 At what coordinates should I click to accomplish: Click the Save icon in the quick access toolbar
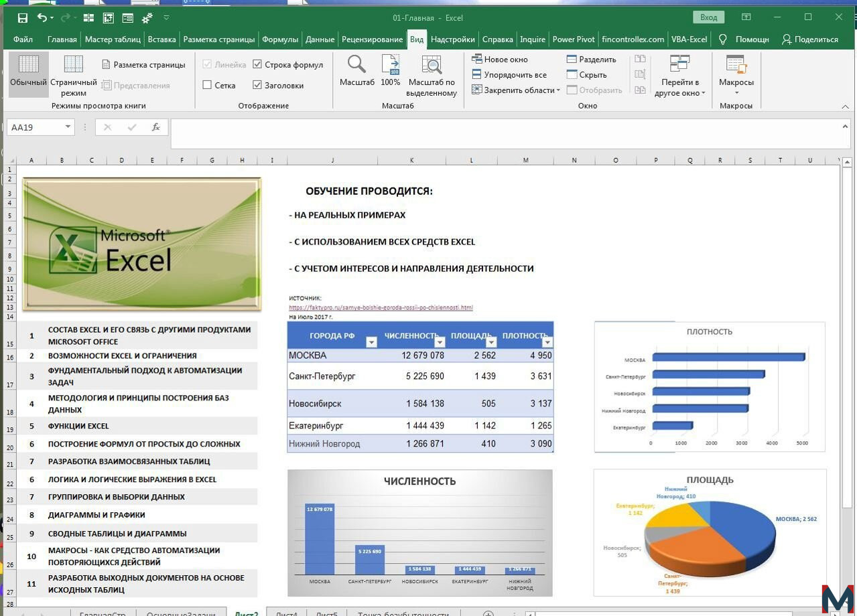click(23, 17)
